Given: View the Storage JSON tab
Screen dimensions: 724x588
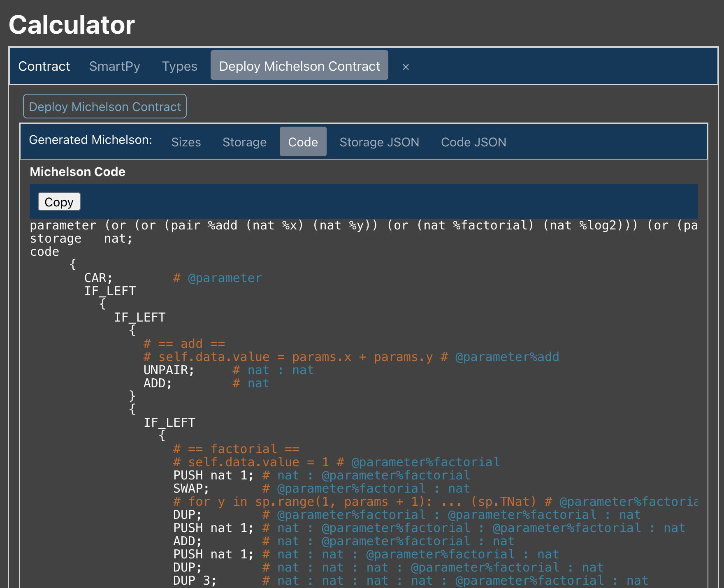Looking at the screenshot, I should pos(379,142).
